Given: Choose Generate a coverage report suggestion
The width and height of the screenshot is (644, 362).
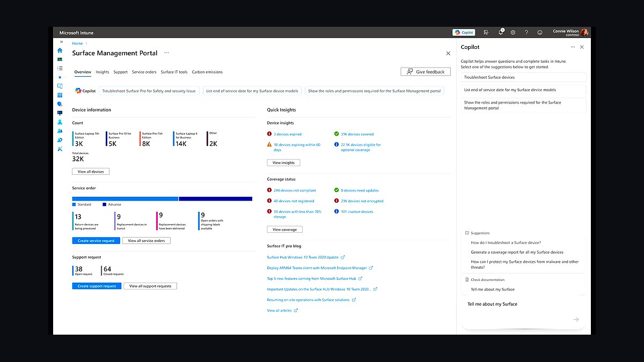Looking at the screenshot, I should (517, 252).
